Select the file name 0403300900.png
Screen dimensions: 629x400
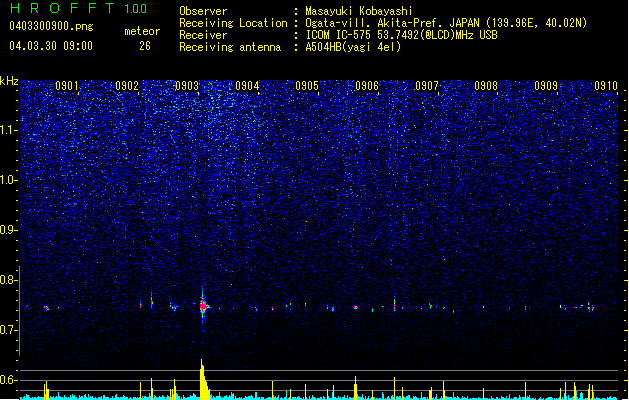(51, 26)
